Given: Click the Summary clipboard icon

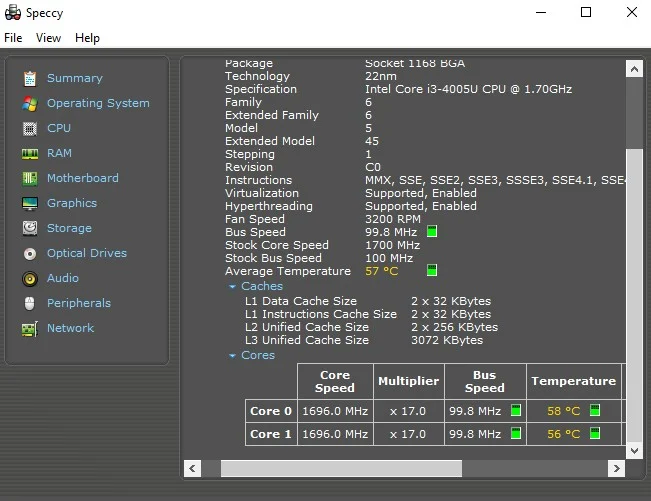Looking at the screenshot, I should pos(30,78).
